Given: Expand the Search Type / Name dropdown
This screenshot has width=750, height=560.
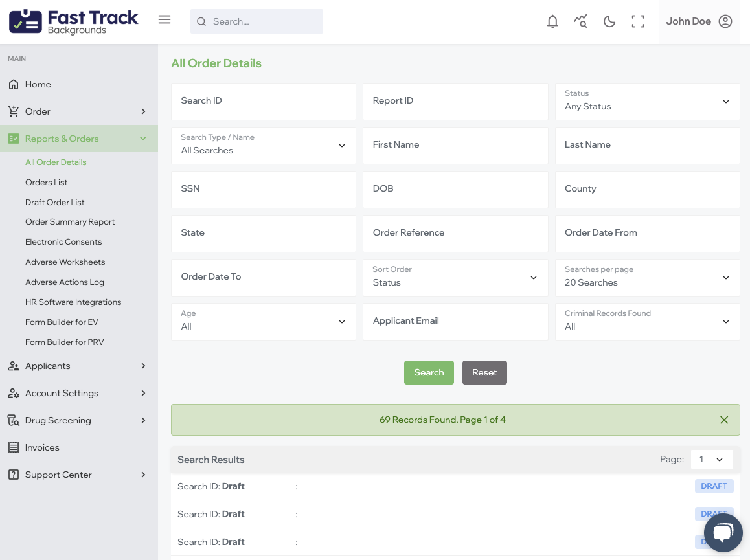Looking at the screenshot, I should pyautogui.click(x=263, y=146).
